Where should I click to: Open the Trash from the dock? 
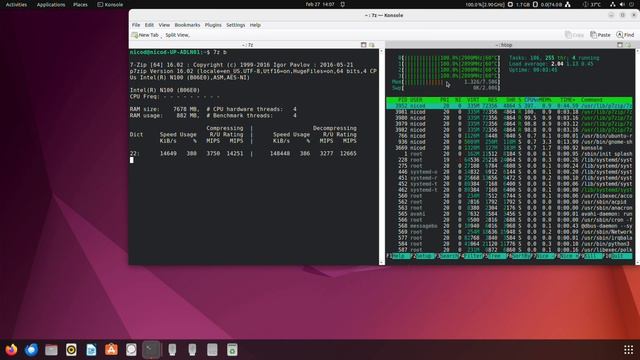point(232,350)
